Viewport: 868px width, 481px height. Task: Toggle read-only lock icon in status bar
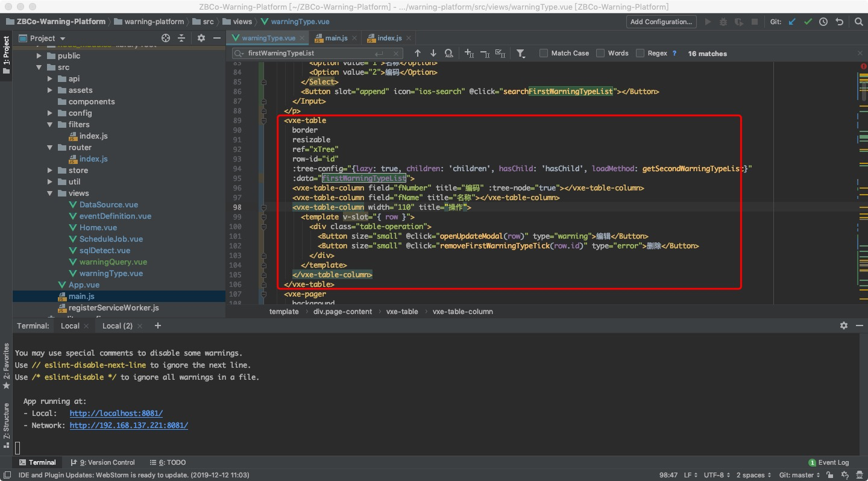pyautogui.click(x=831, y=475)
